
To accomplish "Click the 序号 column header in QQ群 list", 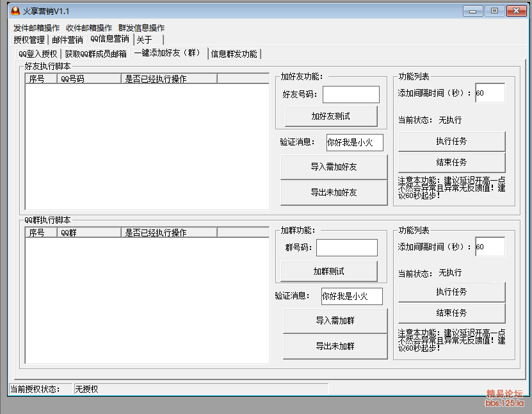I will pos(41,233).
